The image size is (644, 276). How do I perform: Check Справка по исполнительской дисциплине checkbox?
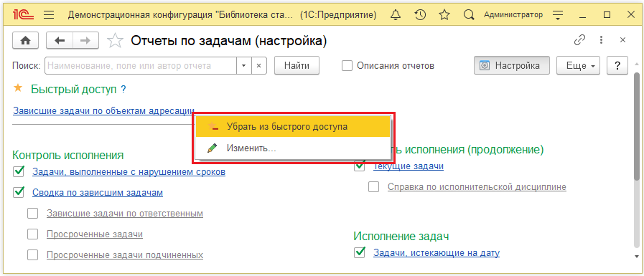point(374,187)
